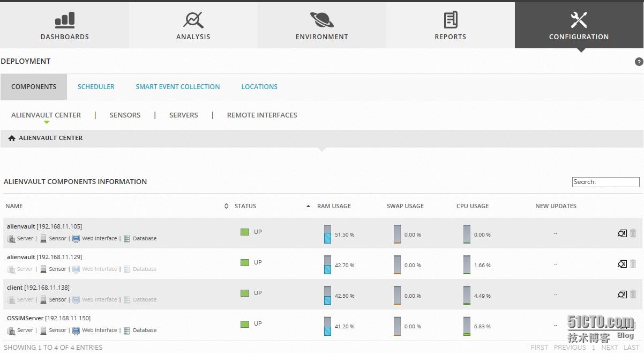This screenshot has width=644, height=353.
Task: Click the New Updates column header
Action: coord(556,206)
